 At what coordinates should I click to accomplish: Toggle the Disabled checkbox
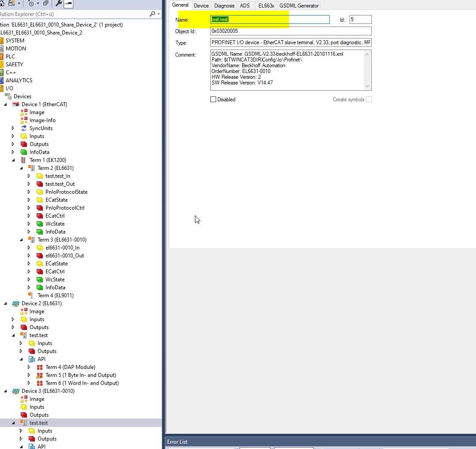213,100
